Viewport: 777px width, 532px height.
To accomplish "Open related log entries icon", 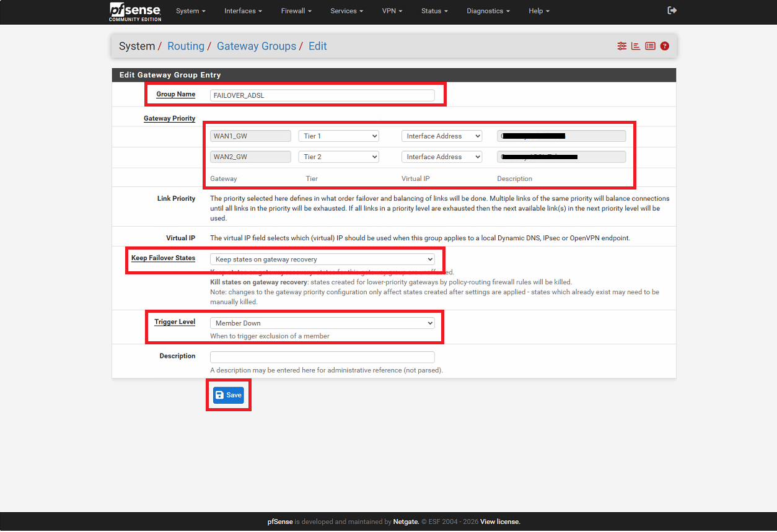I will tap(650, 46).
